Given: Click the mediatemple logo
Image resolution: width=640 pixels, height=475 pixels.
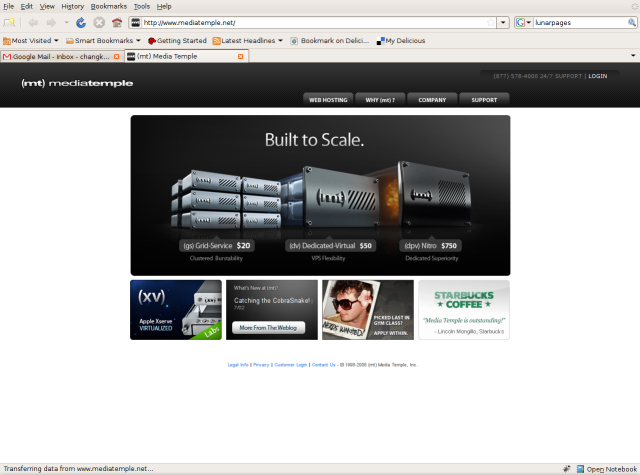Looking at the screenshot, I should coord(77,83).
